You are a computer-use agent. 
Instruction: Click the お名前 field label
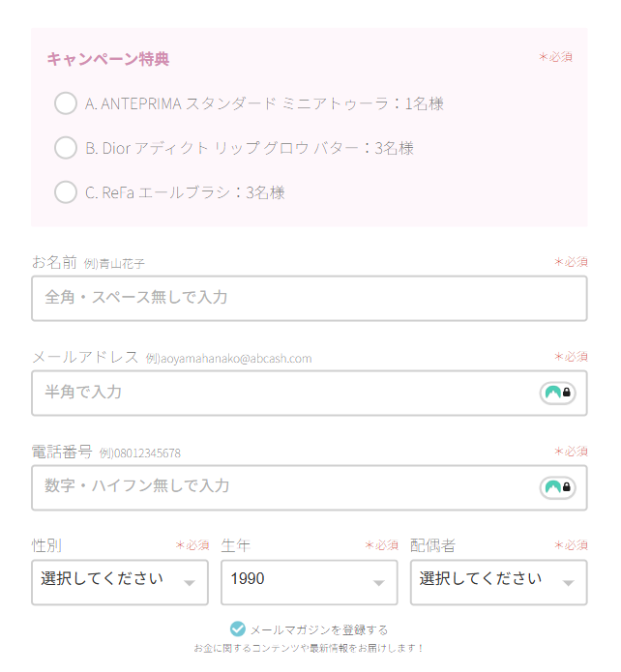[x=54, y=261]
